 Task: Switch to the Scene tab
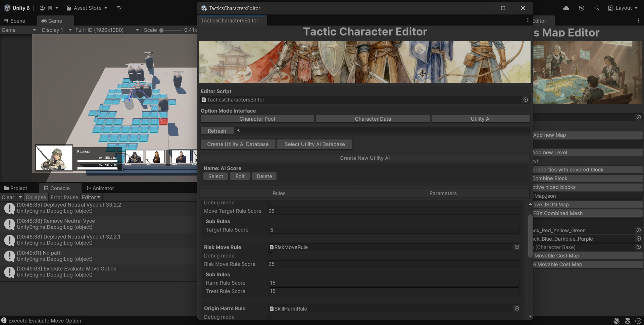[x=14, y=21]
